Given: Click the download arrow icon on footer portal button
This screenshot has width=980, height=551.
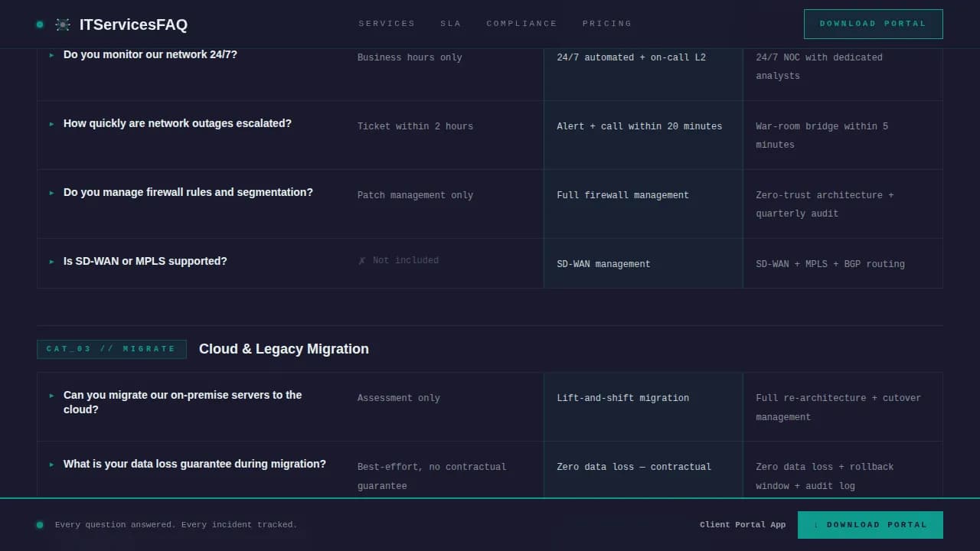Looking at the screenshot, I should click(816, 525).
